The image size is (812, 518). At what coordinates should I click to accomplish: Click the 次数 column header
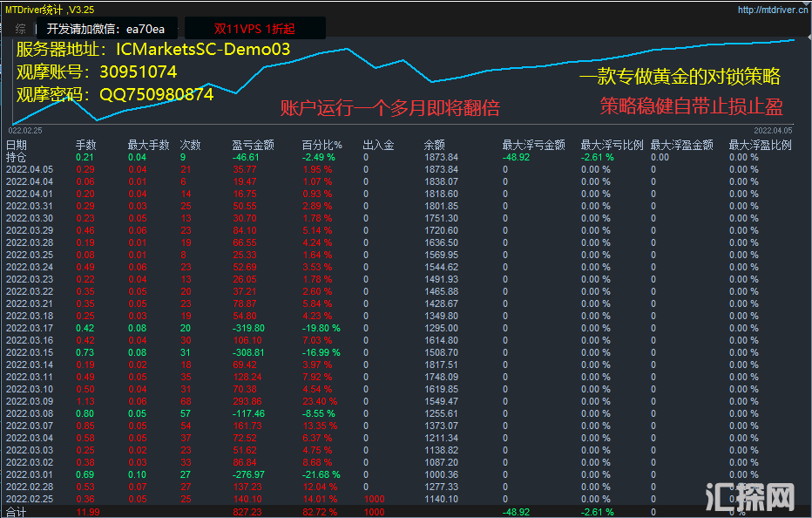190,145
